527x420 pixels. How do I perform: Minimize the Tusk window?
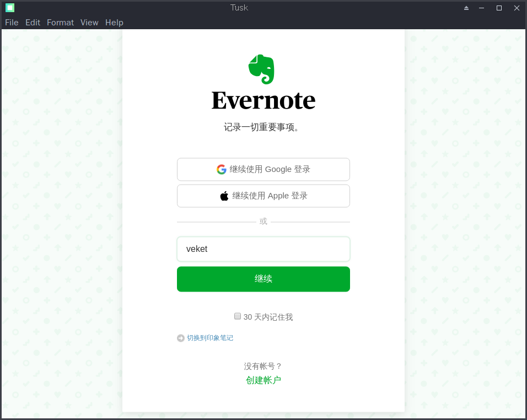click(482, 8)
